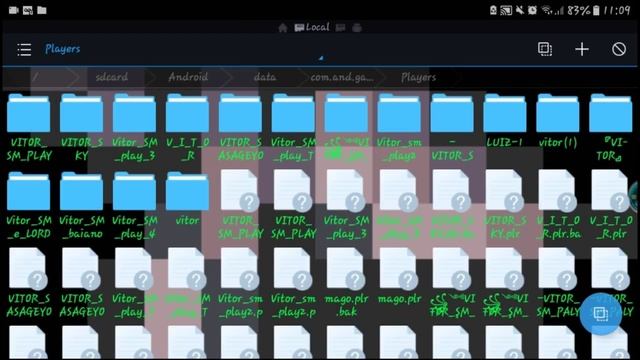640x360 pixels.
Task: Open the Vitor_sm_play2 folder
Action: (399, 127)
